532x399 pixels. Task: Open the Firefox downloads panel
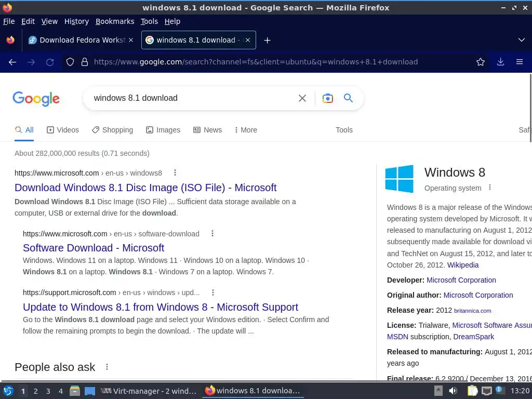pyautogui.click(x=500, y=62)
